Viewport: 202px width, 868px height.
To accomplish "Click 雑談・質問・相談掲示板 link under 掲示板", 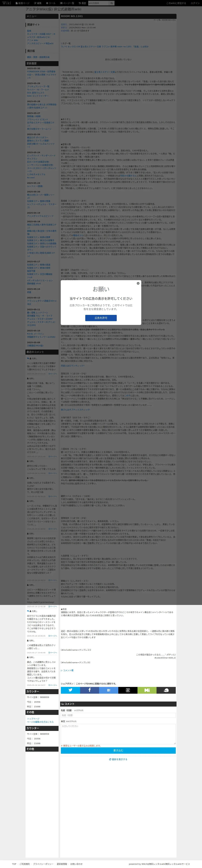I will (x=38, y=57).
